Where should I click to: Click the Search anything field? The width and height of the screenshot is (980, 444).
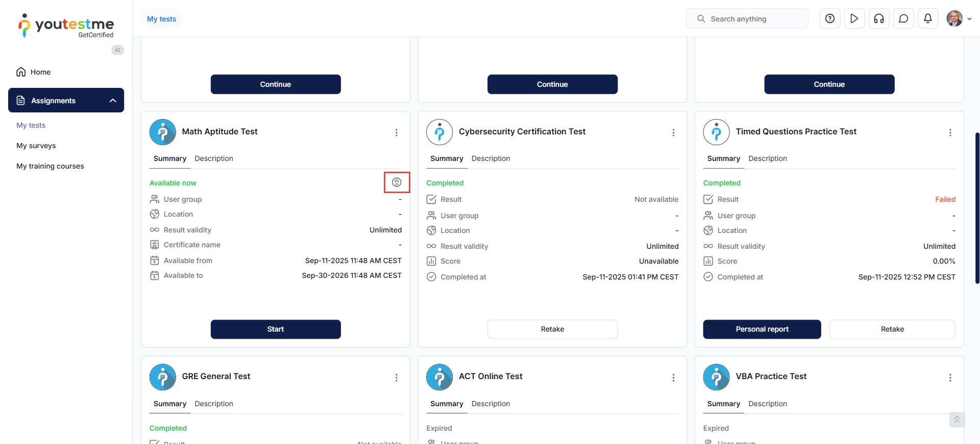(x=747, y=19)
